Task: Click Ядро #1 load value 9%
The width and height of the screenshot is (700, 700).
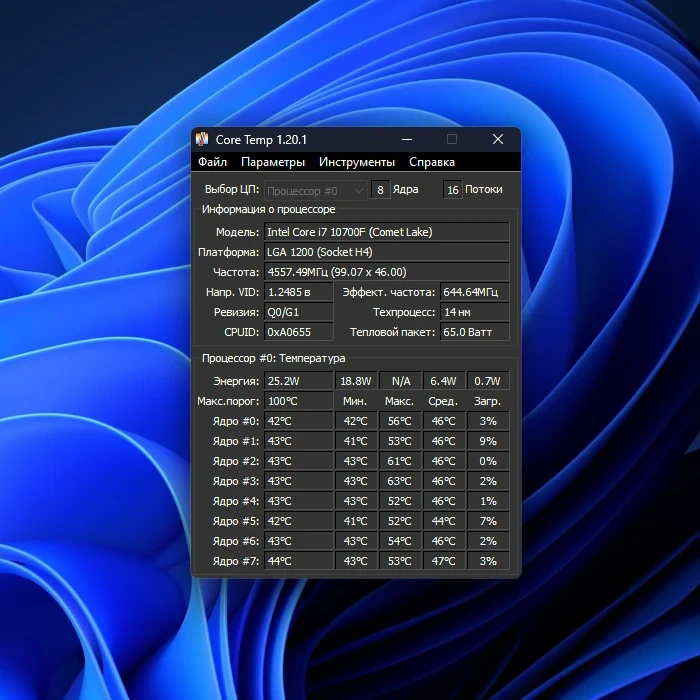Action: [488, 441]
